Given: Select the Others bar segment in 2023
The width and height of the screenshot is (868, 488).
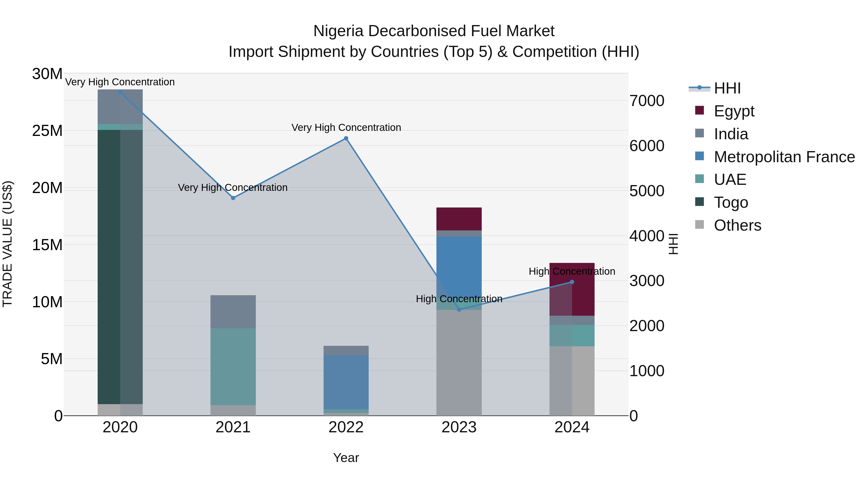Looking at the screenshot, I should tap(459, 363).
